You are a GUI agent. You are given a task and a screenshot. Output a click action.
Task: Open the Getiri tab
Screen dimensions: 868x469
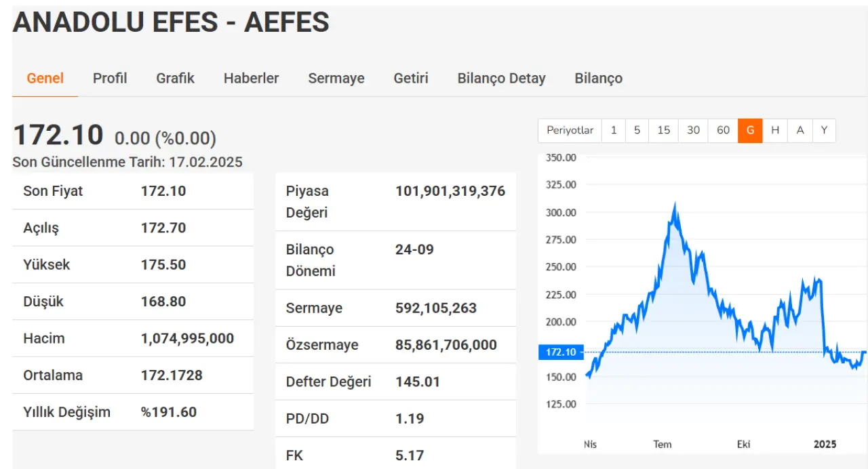(411, 78)
